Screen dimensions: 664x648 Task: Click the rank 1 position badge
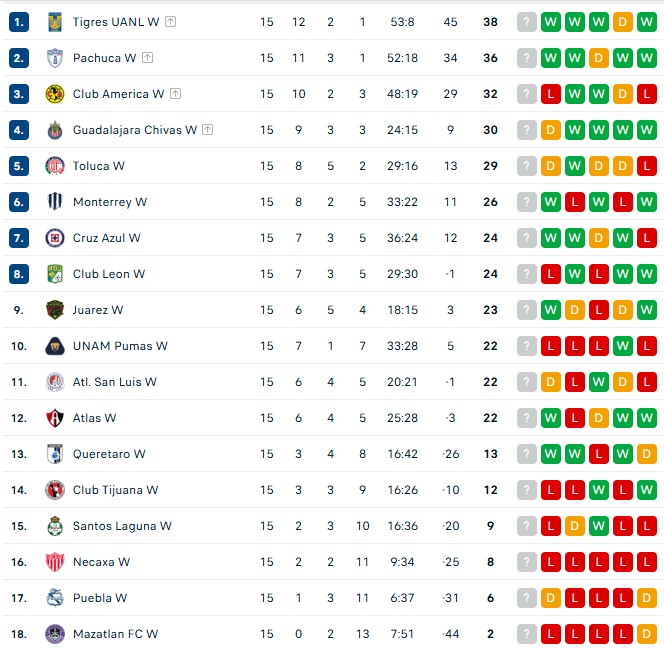[x=19, y=22]
